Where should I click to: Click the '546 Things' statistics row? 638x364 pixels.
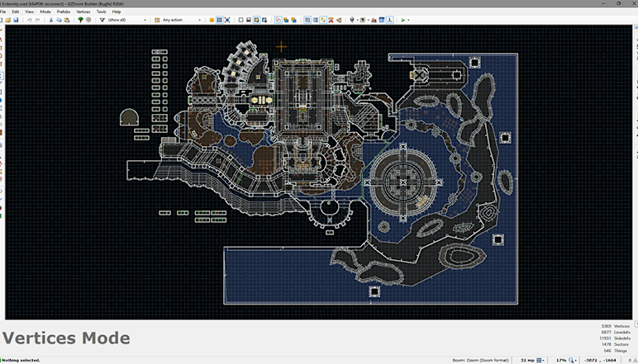click(616, 350)
